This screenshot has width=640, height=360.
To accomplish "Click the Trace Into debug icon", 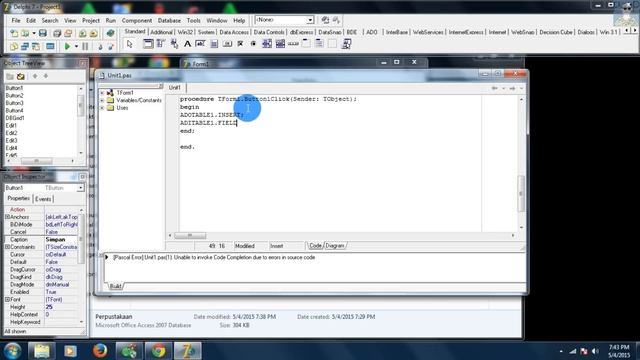I will click(x=100, y=47).
